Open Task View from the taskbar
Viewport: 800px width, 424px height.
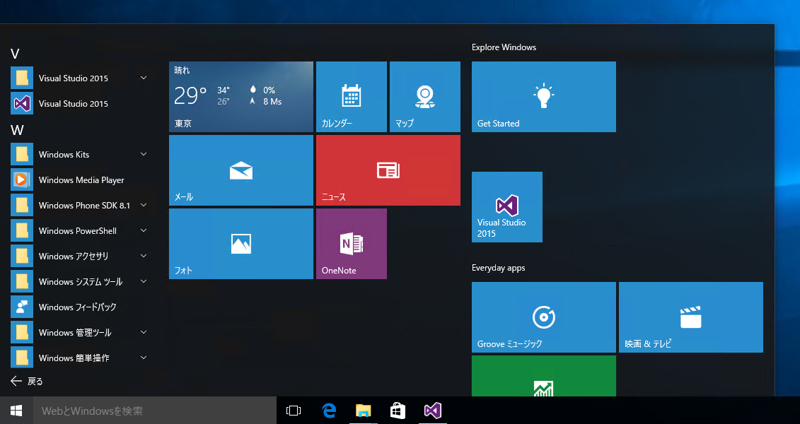pos(293,411)
